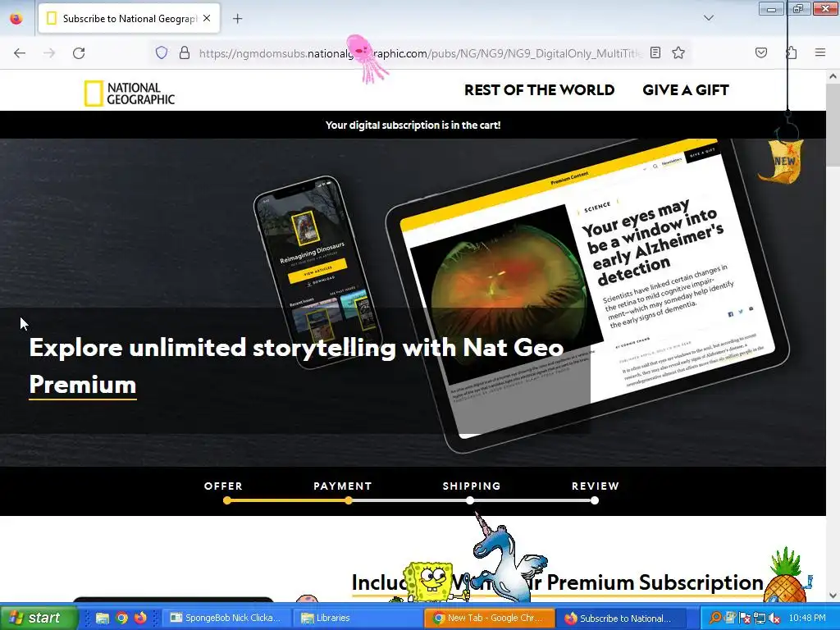Viewport: 840px width, 630px height.
Task: Launch file explorer from quick launch
Action: tap(103, 618)
